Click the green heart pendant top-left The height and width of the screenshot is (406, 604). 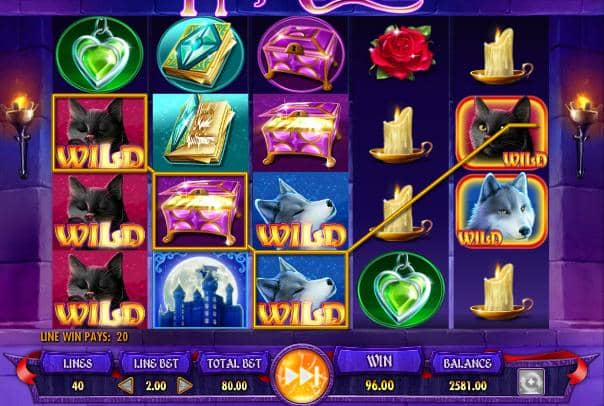point(99,54)
